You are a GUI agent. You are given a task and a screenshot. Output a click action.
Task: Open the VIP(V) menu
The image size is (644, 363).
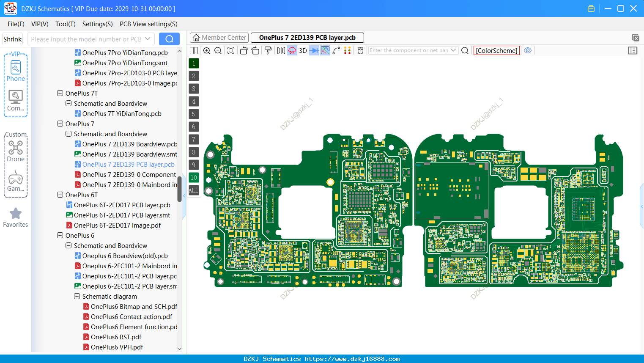pos(40,24)
